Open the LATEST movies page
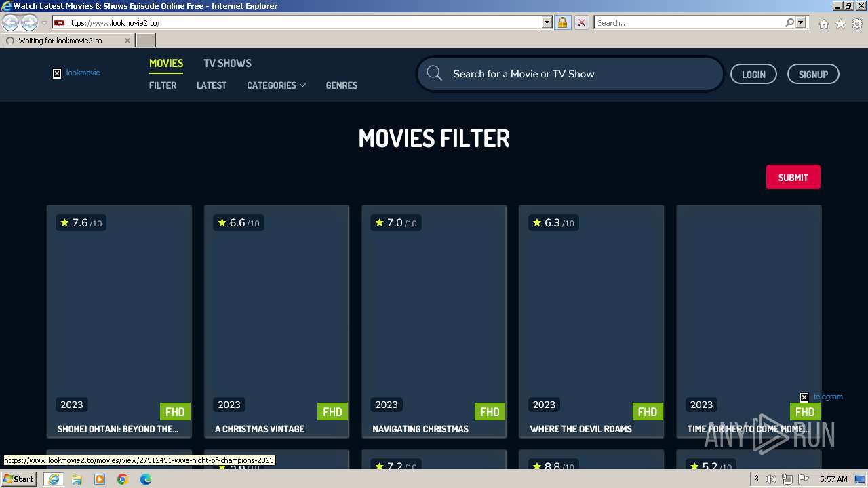The height and width of the screenshot is (488, 868). 212,85
